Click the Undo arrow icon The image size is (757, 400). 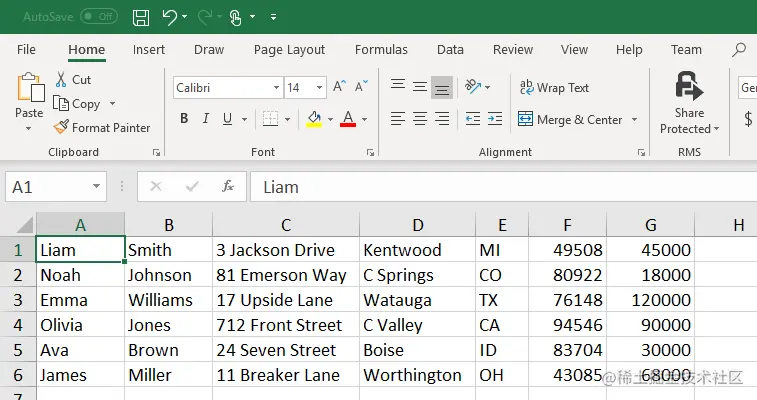[169, 17]
